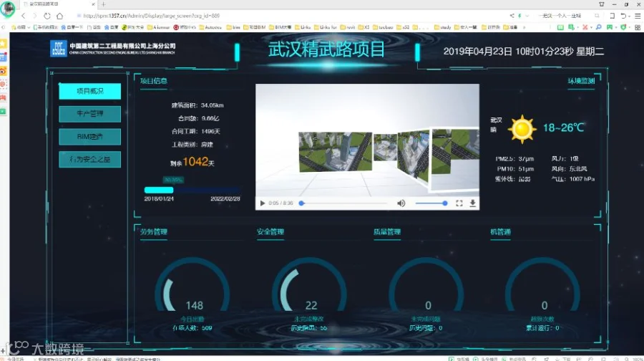
Task: Go back with browser back arrow
Action: click(x=24, y=16)
